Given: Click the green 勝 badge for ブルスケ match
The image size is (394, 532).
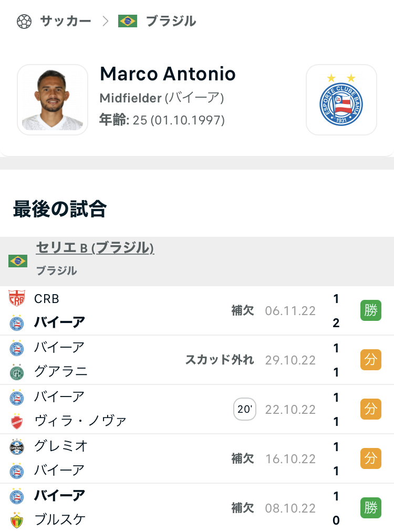Looking at the screenshot, I should [x=370, y=508].
